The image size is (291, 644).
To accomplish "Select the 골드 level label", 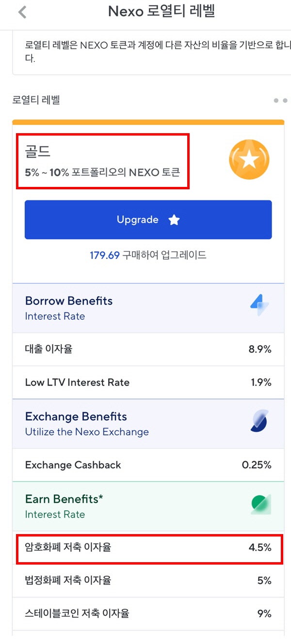I will point(38,151).
